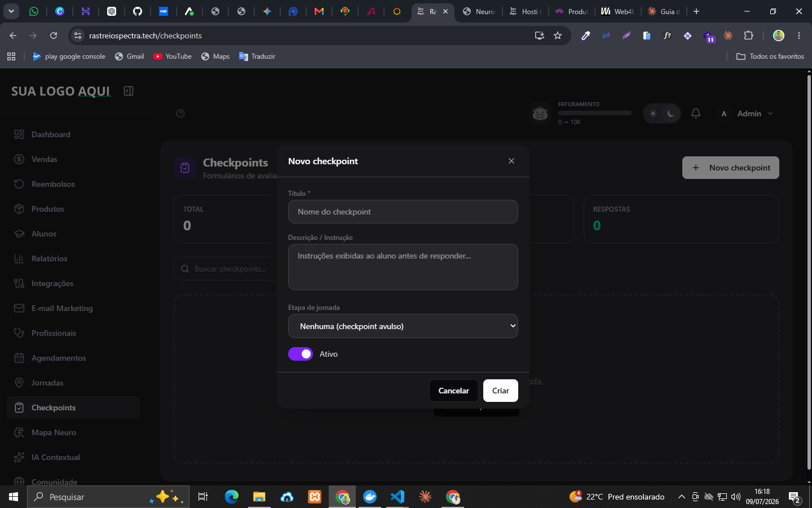Toggle the Ativo switch off

[x=301, y=354]
